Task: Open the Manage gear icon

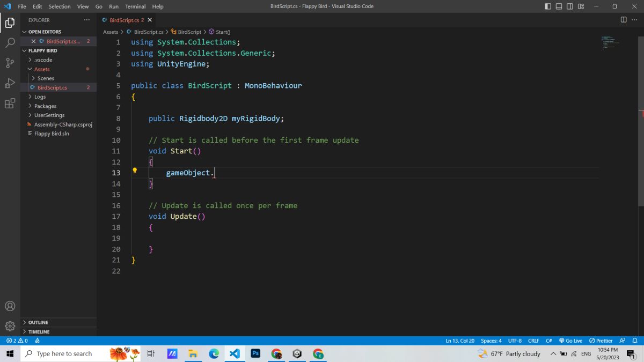Action: click(10, 326)
